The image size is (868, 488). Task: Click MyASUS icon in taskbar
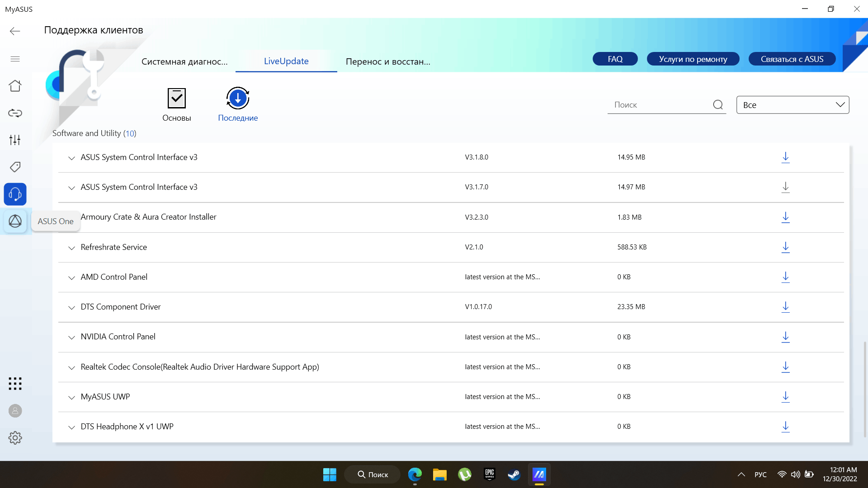[x=539, y=474]
